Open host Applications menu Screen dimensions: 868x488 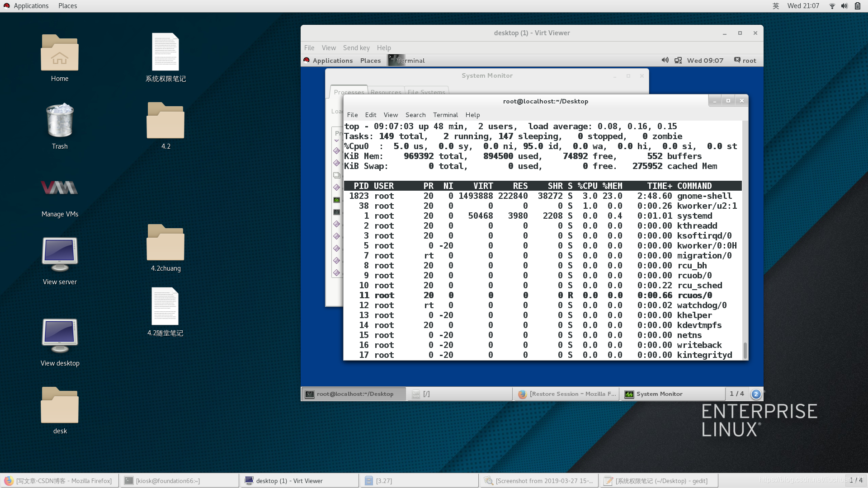point(31,6)
